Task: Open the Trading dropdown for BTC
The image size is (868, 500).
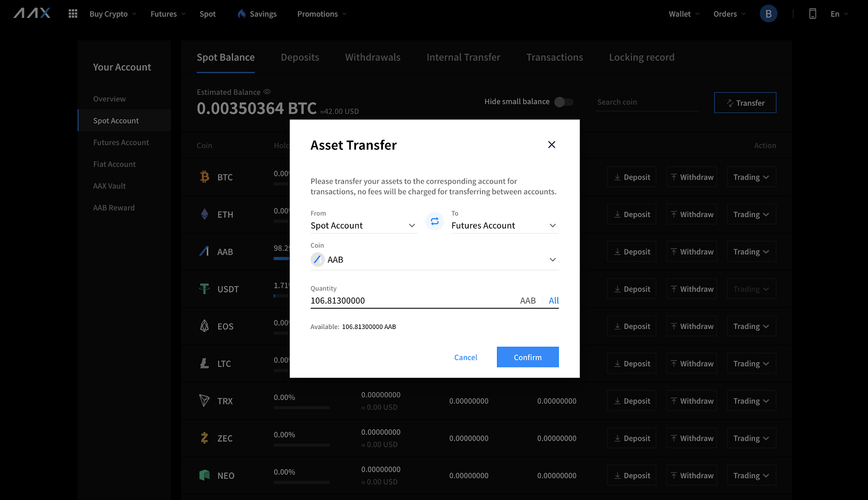Action: point(751,177)
